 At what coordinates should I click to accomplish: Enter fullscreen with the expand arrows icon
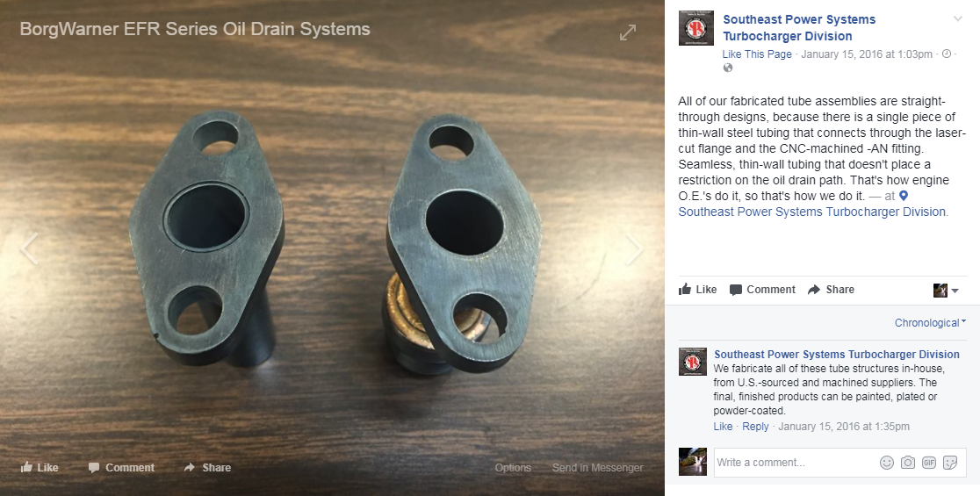coord(628,32)
